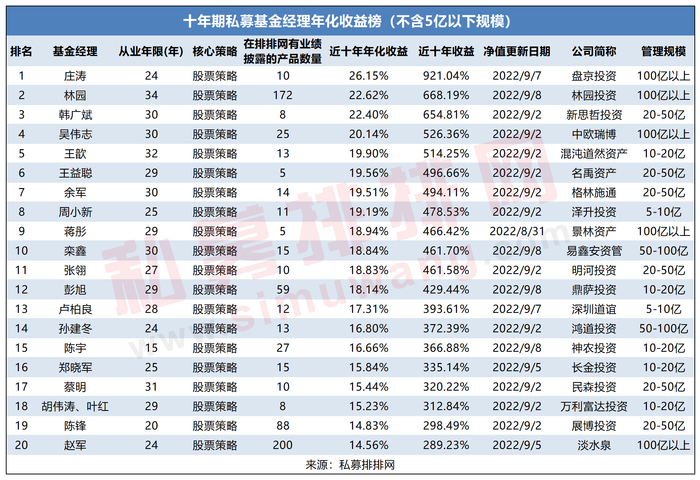The height and width of the screenshot is (480, 700).
Task: Click the ten-year return 921.04%
Action: [x=446, y=76]
